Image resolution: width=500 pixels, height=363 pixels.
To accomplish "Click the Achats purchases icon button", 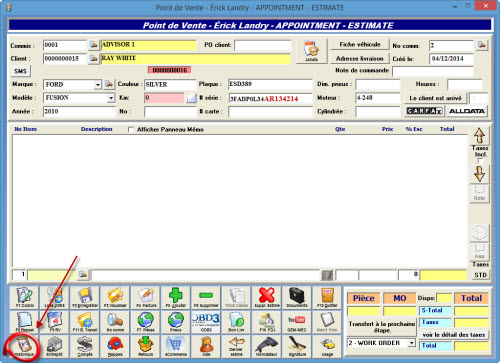I will [x=311, y=51].
